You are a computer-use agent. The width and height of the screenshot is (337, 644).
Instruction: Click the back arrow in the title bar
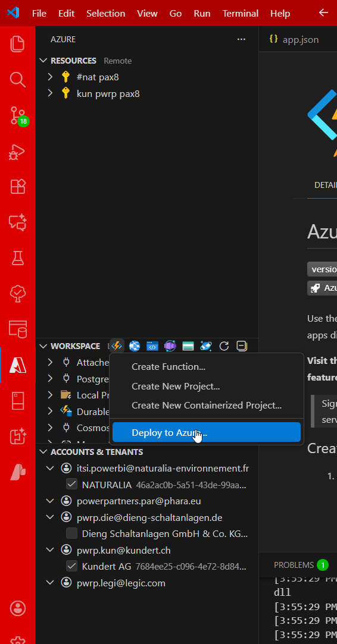323,12
